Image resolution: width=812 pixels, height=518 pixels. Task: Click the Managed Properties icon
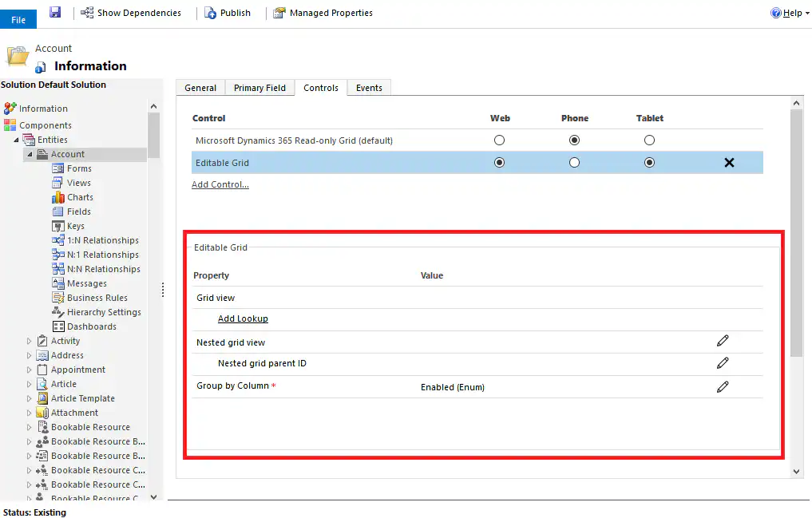click(x=279, y=12)
